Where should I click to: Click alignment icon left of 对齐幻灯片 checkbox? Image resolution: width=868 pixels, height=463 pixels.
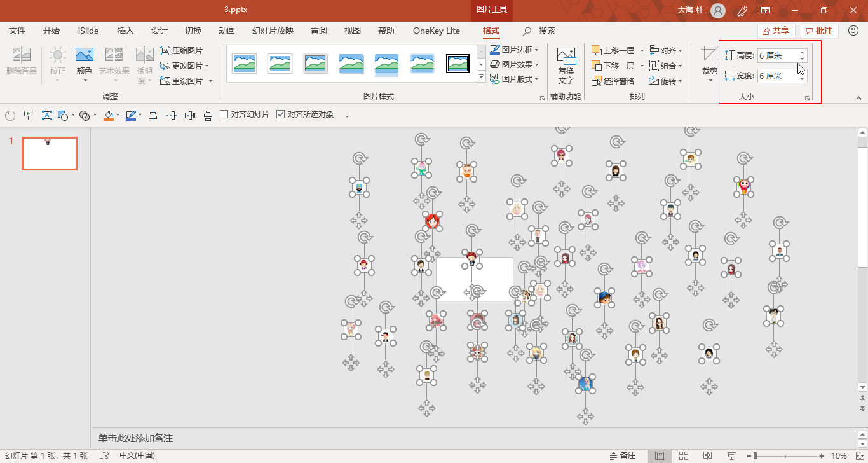click(x=208, y=115)
